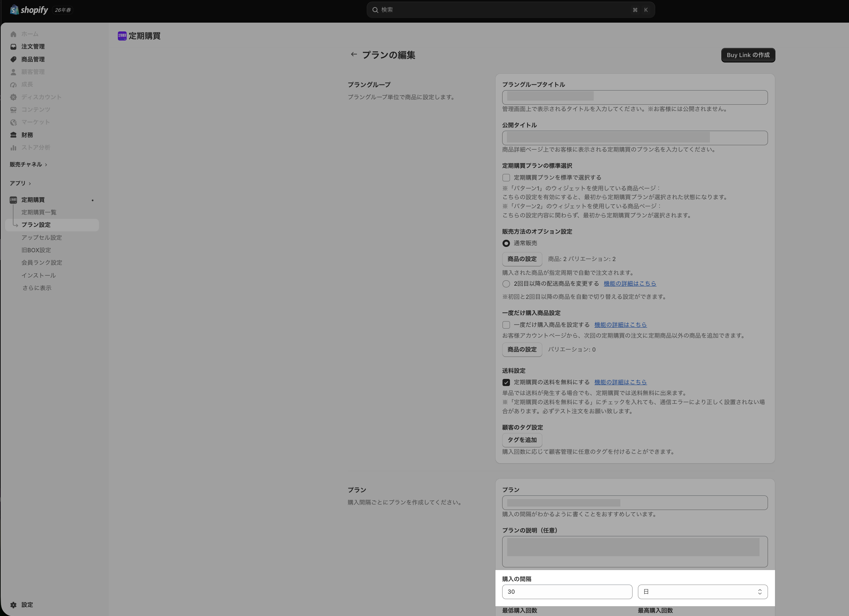Open 定期購買一覧 submenu item
The height and width of the screenshot is (616, 849).
tap(39, 212)
